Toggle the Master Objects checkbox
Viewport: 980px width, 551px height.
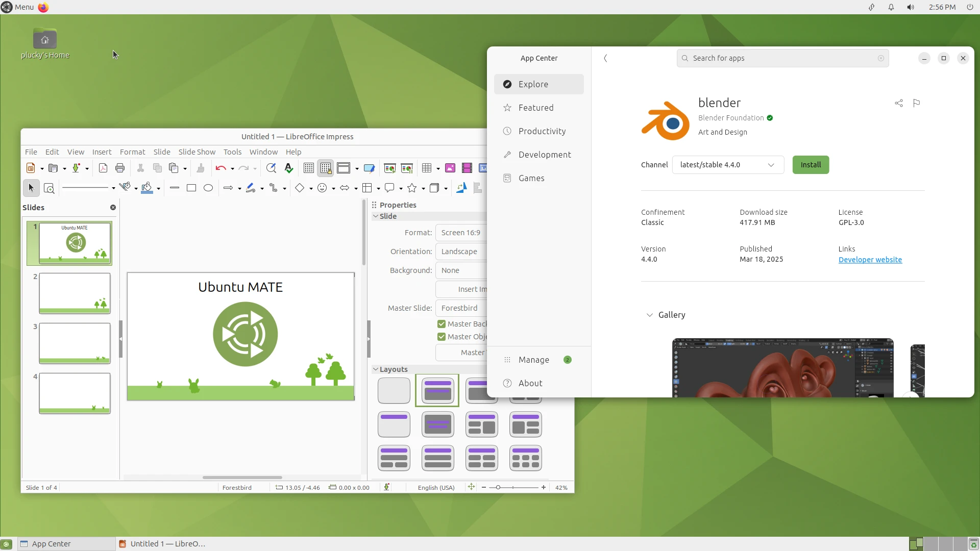[442, 337]
